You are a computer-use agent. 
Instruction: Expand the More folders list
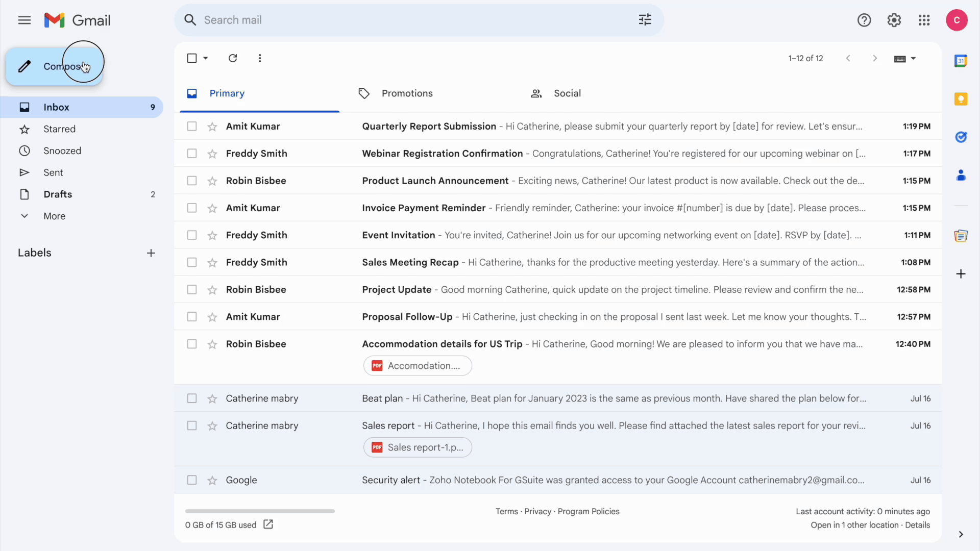[54, 216]
